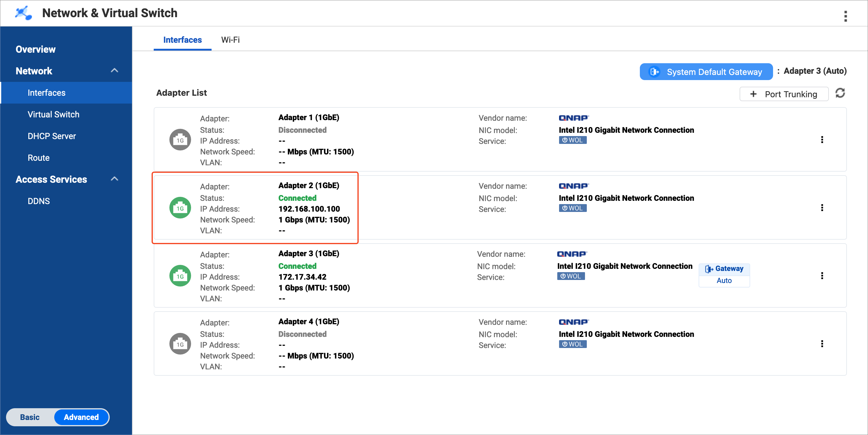Open DHCP Server in the sidebar

(52, 136)
